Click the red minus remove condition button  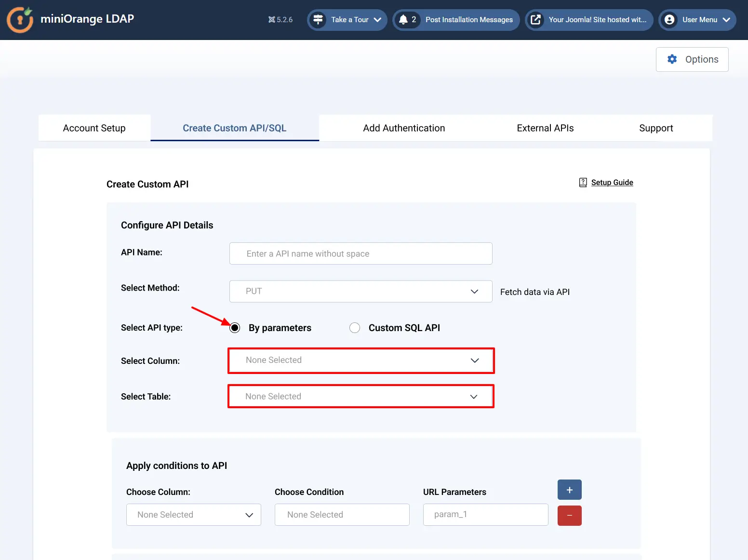coord(569,516)
